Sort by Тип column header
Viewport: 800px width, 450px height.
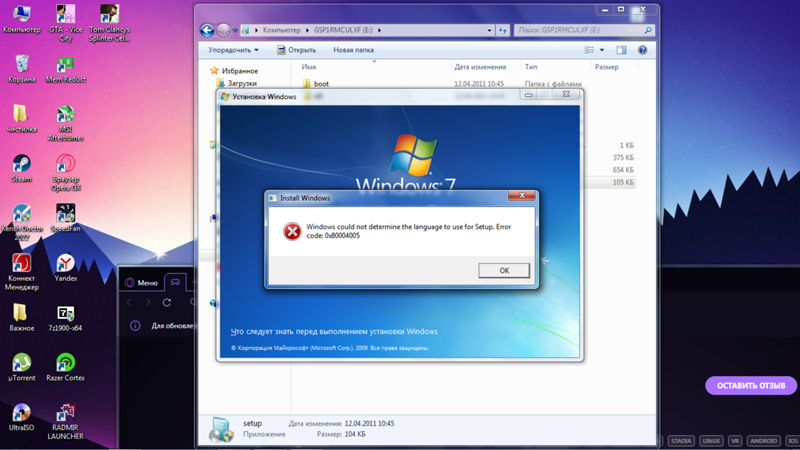pyautogui.click(x=531, y=67)
